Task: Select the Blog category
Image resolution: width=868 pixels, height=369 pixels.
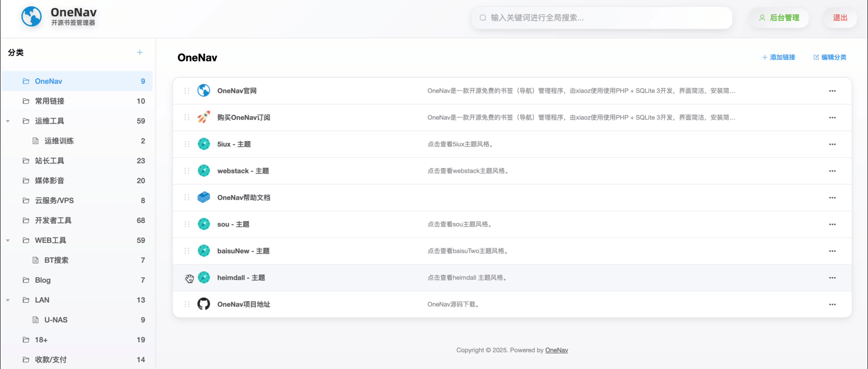Action: tap(77, 280)
